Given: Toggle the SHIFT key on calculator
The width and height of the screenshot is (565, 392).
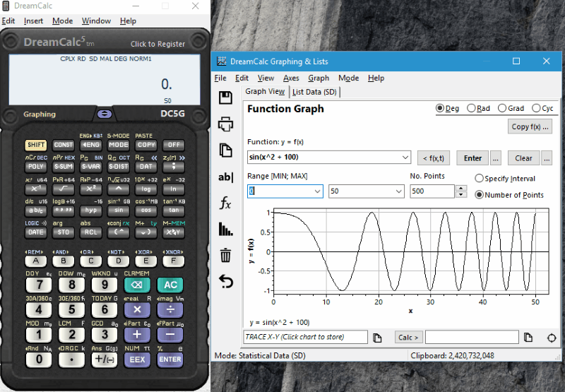Looking at the screenshot, I should pos(36,145).
